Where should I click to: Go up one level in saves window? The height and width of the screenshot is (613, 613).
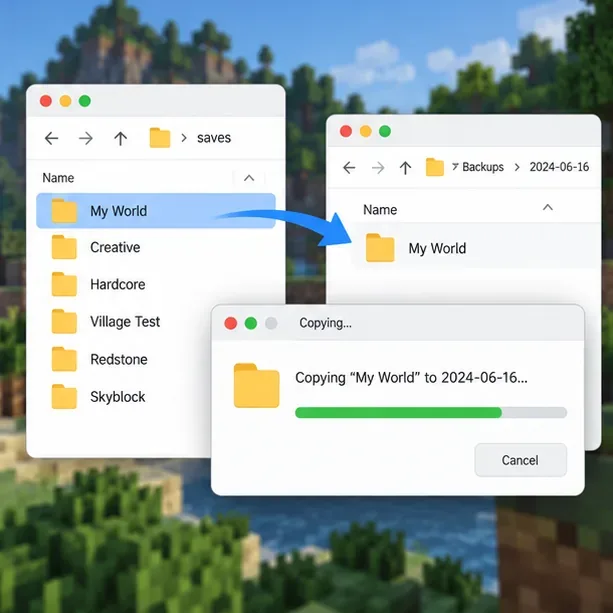120,138
